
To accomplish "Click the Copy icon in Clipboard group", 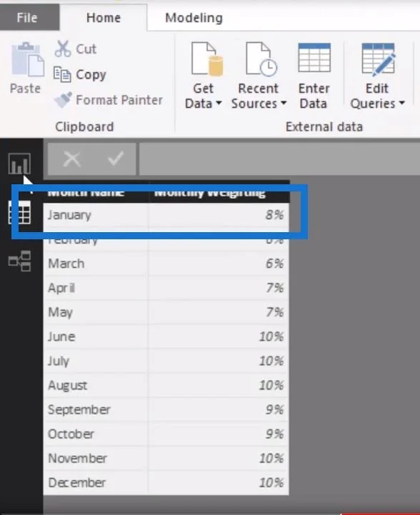I will tap(62, 74).
